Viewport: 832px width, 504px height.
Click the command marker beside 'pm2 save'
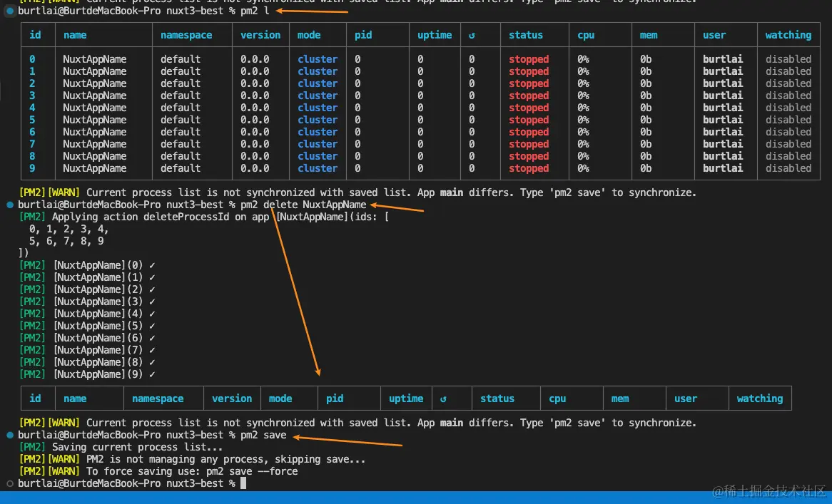[9, 435]
